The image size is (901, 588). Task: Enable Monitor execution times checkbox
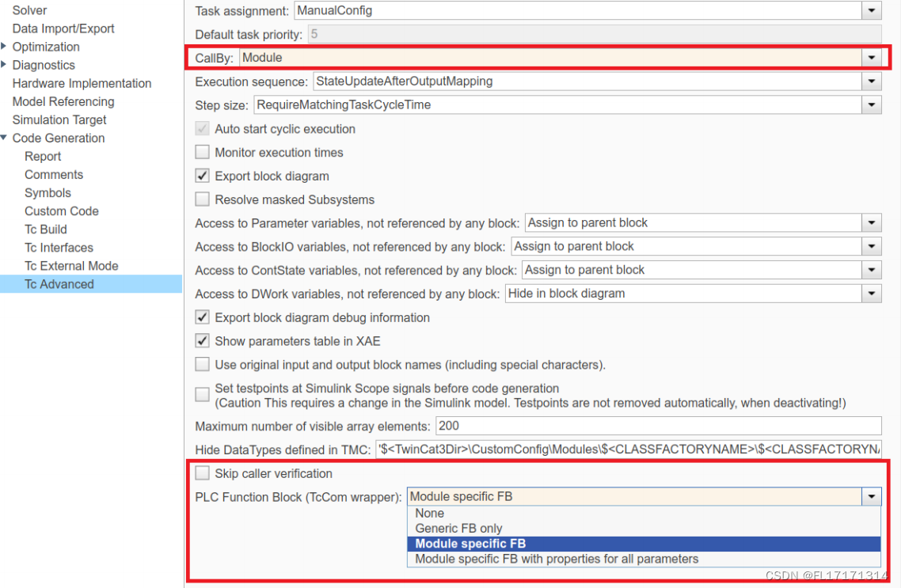[202, 152]
